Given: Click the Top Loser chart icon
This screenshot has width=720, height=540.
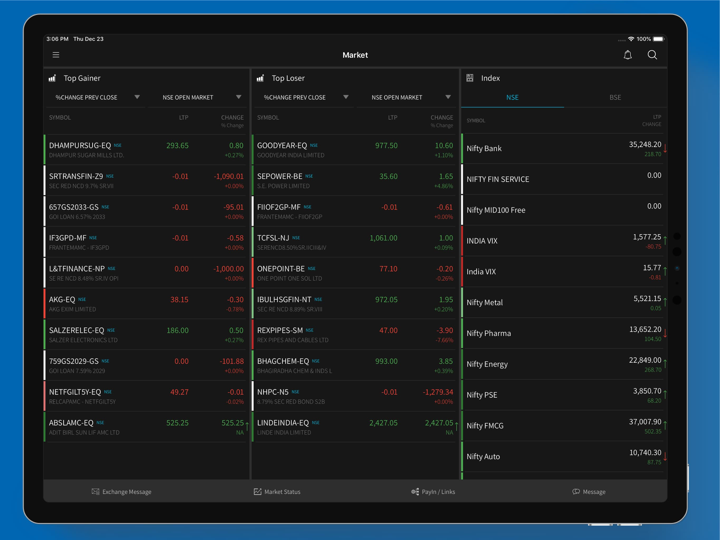Looking at the screenshot, I should tap(260, 78).
